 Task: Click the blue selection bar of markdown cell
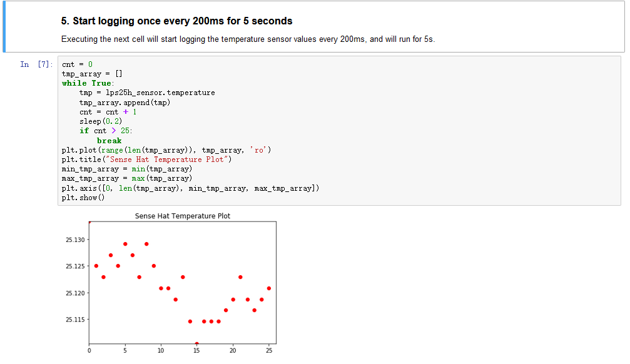tap(4, 27)
